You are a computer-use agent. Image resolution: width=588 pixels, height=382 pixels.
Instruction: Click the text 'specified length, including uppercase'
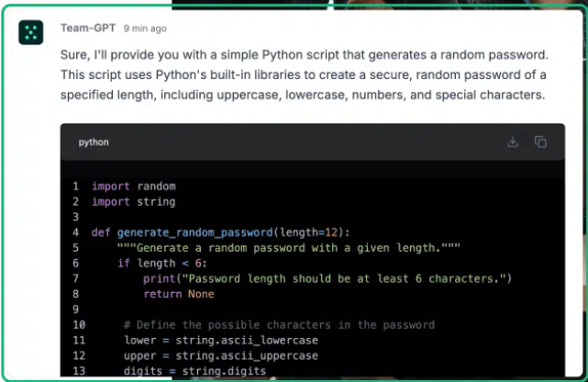point(303,95)
